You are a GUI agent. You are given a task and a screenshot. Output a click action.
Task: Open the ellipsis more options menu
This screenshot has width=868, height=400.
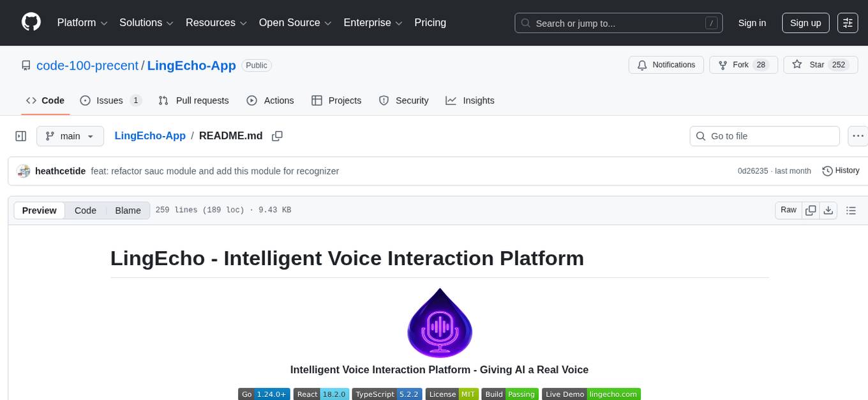pyautogui.click(x=858, y=135)
